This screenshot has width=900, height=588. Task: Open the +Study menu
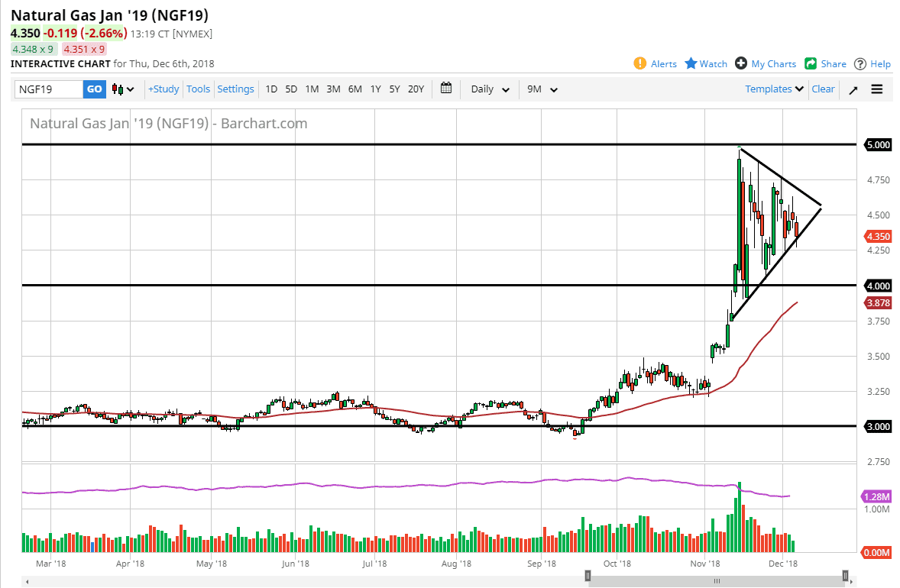[163, 89]
